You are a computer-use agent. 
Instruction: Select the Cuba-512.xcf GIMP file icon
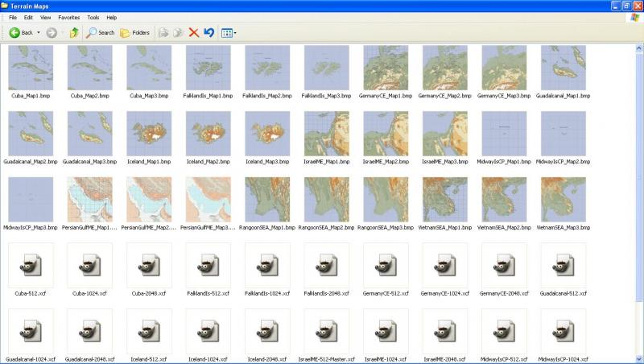[x=31, y=265]
